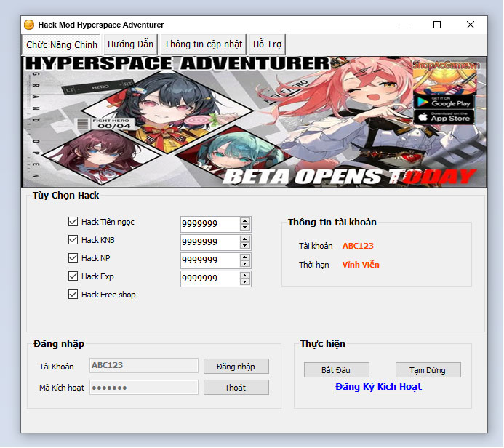This screenshot has height=448, width=504.
Task: Toggle Hack Free shop checkbox
Action: point(73,295)
